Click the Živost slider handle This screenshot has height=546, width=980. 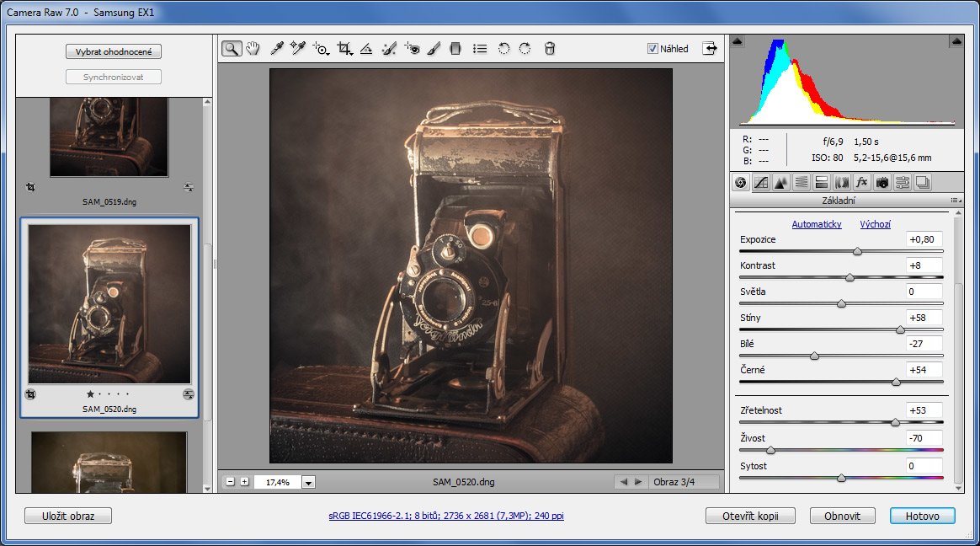[x=770, y=450]
